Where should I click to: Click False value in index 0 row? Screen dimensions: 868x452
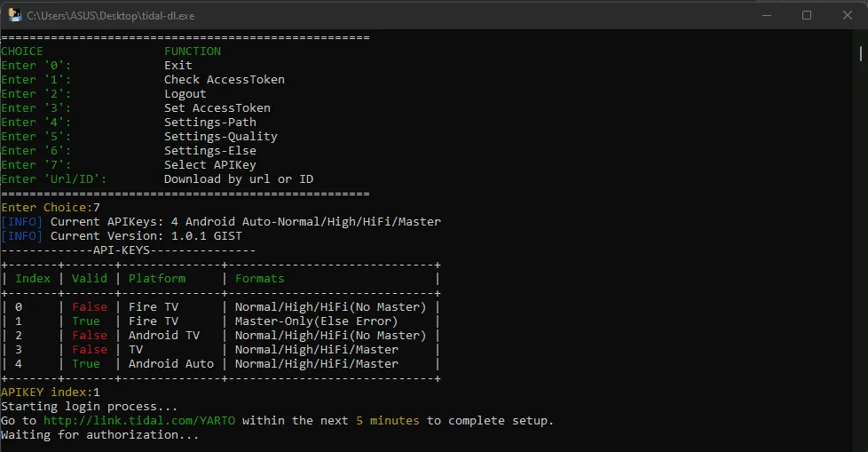(x=90, y=307)
